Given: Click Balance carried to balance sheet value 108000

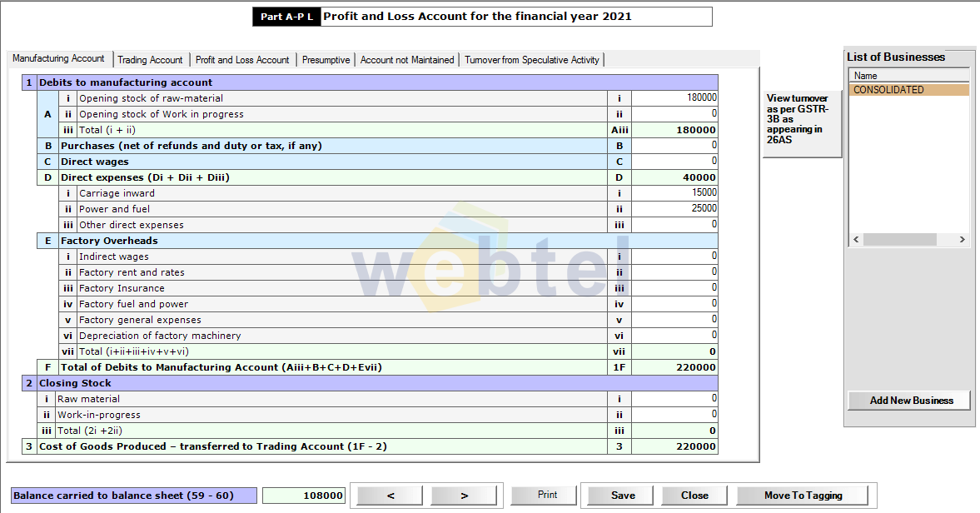Looking at the screenshot, I should coord(304,496).
